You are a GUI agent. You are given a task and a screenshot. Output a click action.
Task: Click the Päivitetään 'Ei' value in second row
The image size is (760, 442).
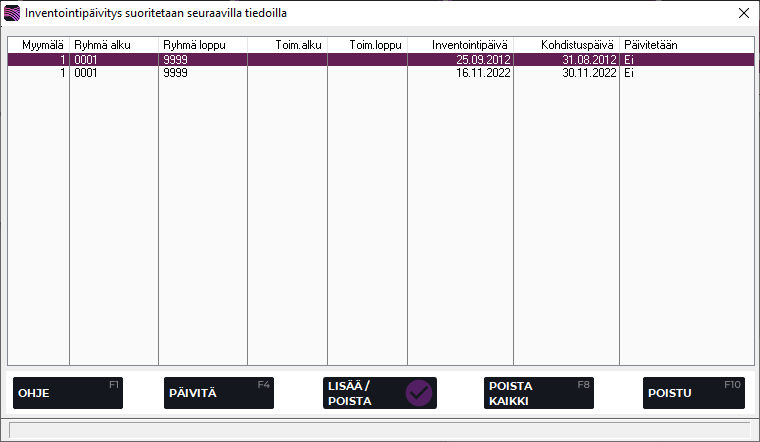[630, 73]
